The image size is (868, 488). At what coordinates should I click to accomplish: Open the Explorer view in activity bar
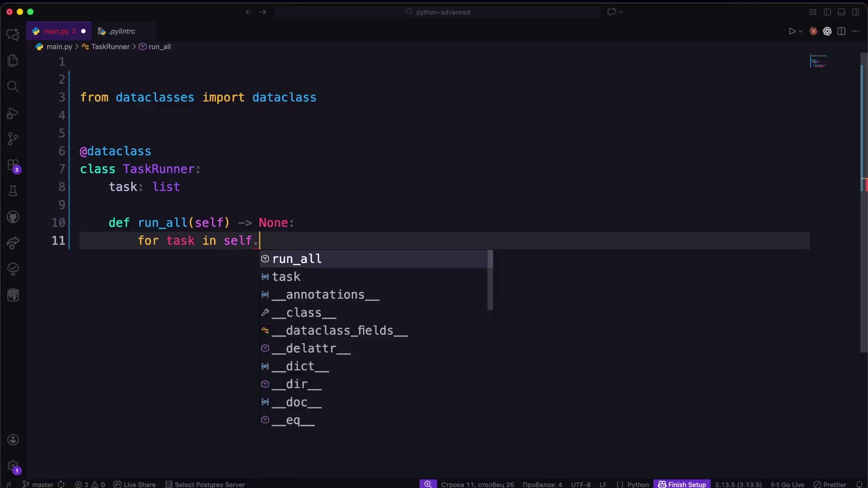point(13,61)
